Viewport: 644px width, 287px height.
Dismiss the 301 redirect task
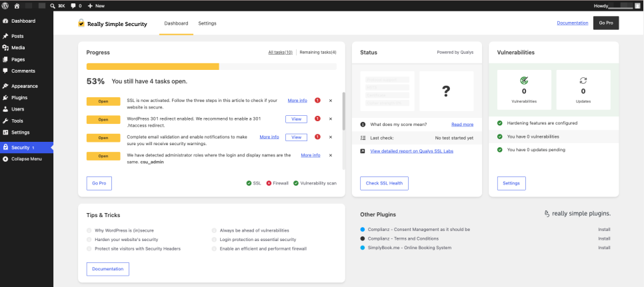[x=331, y=119]
